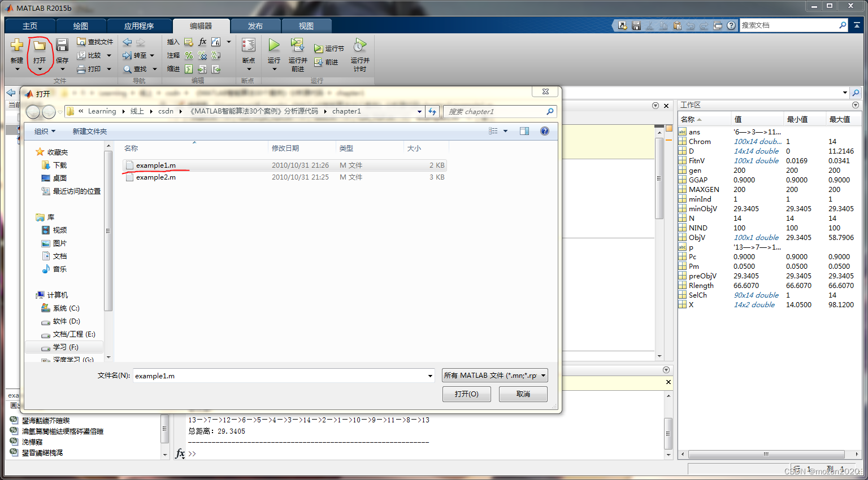This screenshot has height=480, width=868.
Task: Click the Run Section icon
Action: 319,49
